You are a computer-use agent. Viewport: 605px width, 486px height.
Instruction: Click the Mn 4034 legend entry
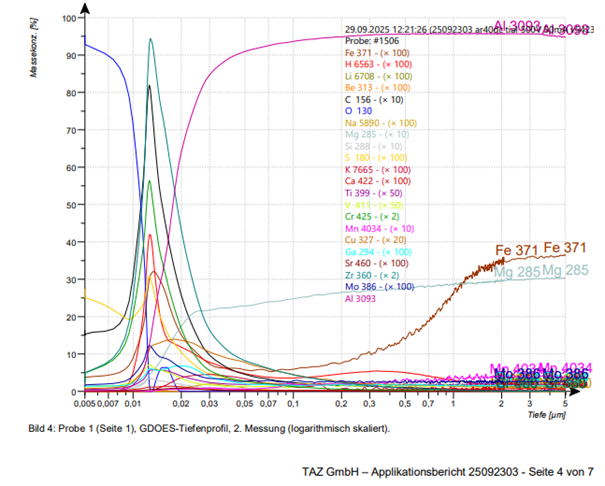click(x=374, y=228)
